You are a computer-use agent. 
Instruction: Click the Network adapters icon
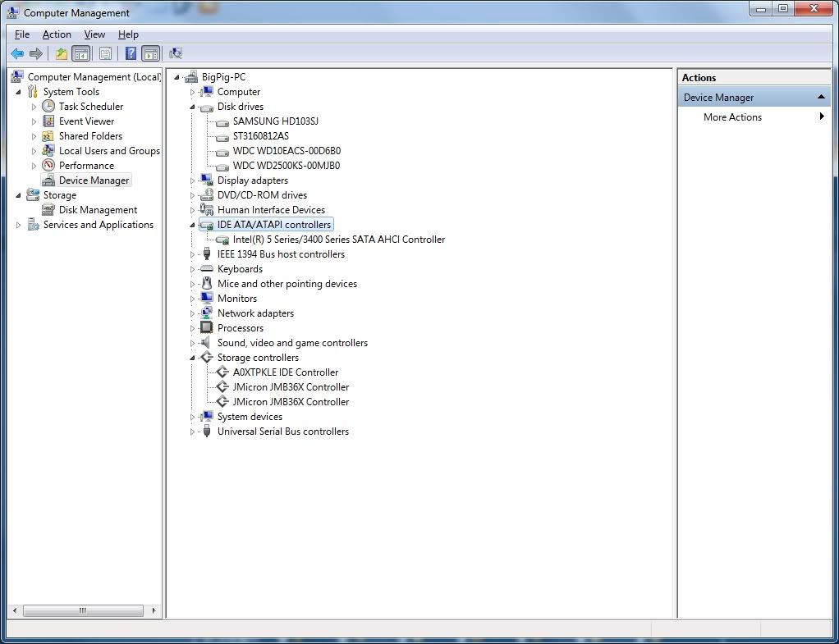point(207,313)
